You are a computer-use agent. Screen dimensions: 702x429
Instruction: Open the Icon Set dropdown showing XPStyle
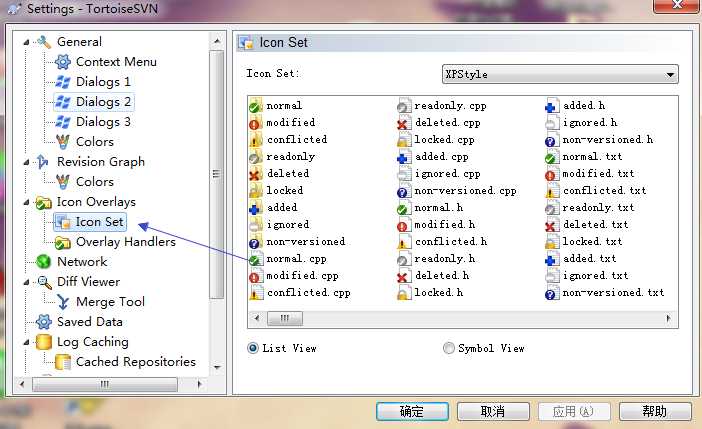[560, 74]
